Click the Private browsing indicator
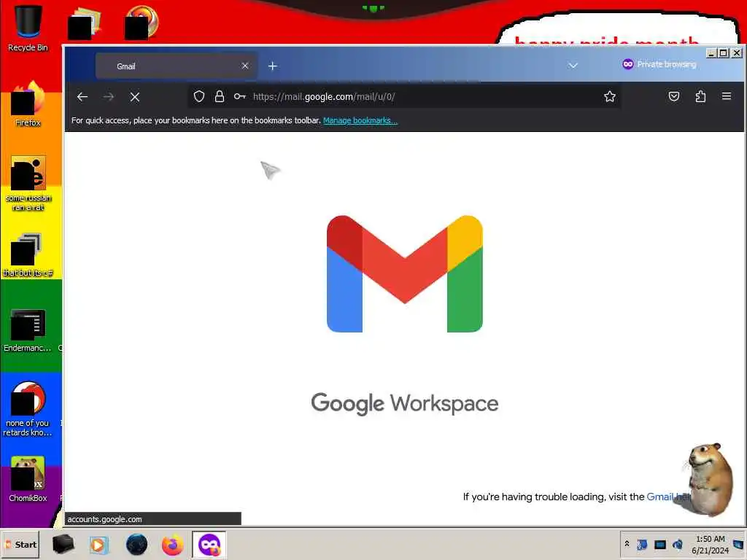 (659, 64)
